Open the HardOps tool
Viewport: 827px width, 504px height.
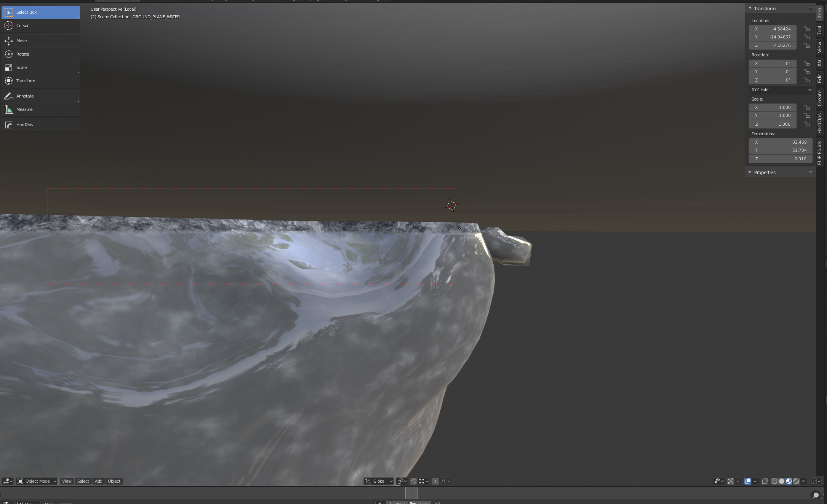pyautogui.click(x=24, y=124)
